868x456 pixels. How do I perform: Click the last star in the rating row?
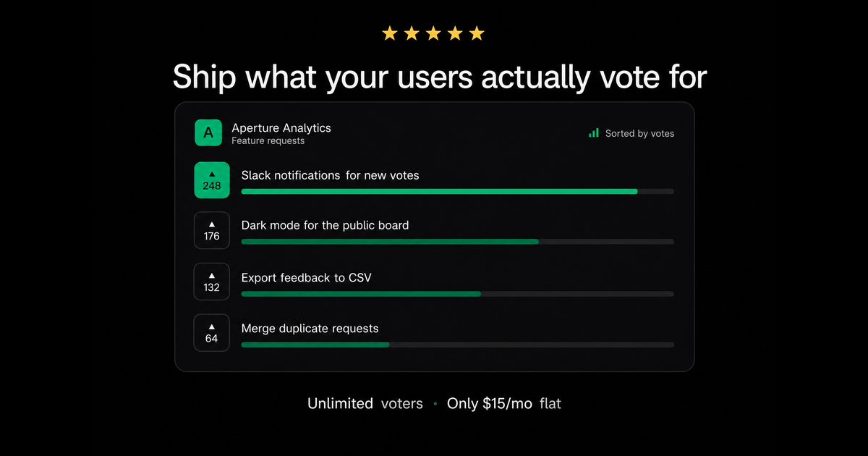477,33
